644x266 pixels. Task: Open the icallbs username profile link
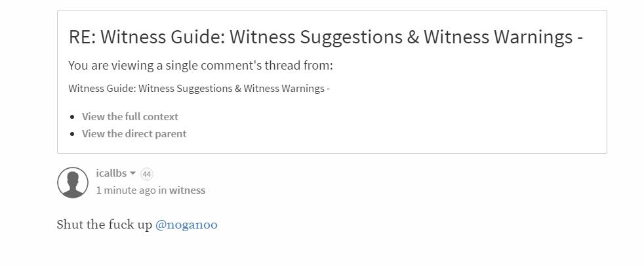111,173
